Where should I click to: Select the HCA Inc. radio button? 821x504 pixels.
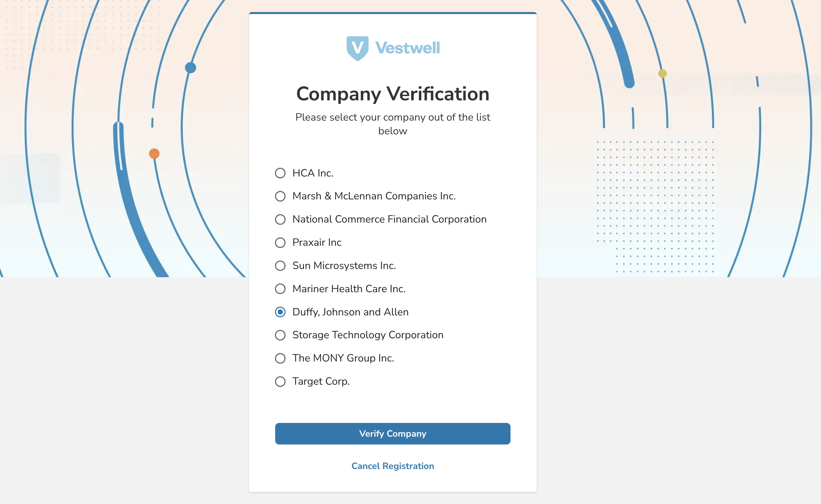coord(280,173)
